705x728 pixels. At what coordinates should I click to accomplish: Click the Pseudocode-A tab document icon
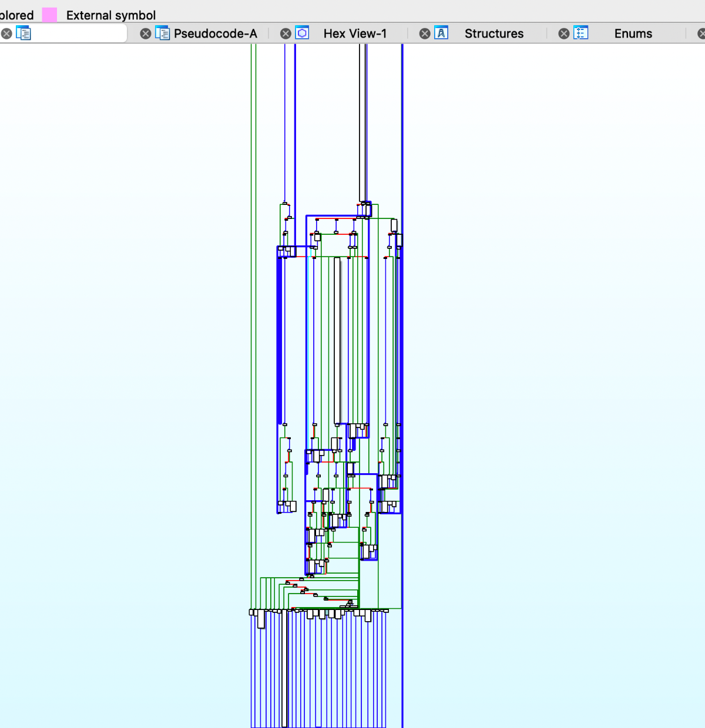162,33
